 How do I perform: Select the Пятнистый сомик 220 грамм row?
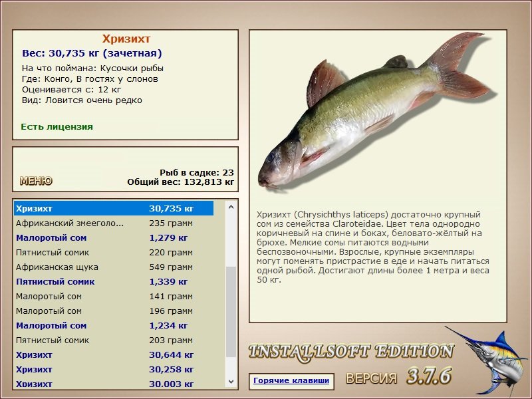pyautogui.click(x=114, y=253)
